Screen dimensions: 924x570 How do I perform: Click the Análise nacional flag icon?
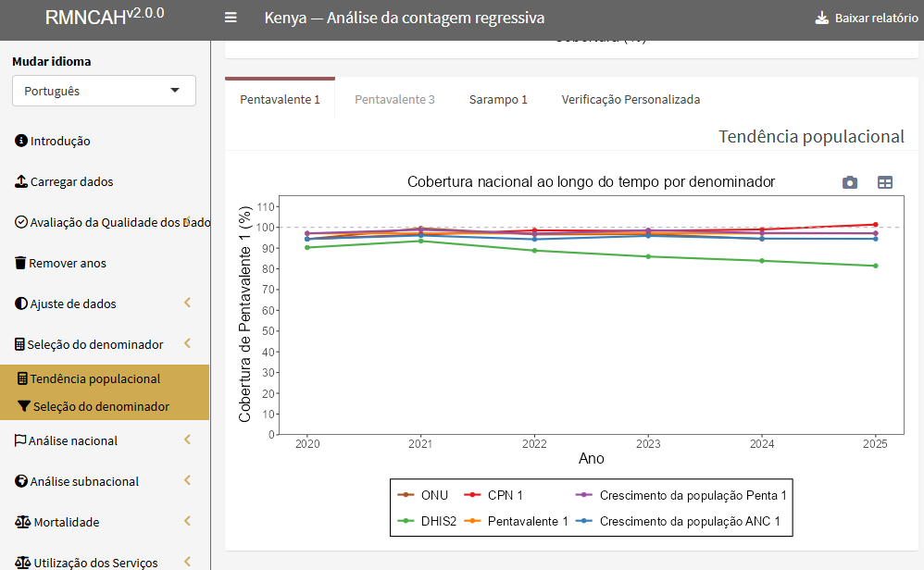click(x=20, y=440)
